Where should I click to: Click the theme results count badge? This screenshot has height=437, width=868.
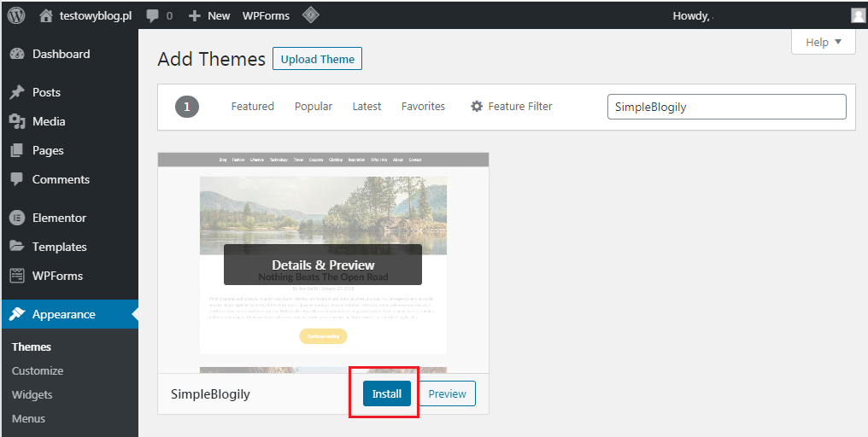point(187,107)
